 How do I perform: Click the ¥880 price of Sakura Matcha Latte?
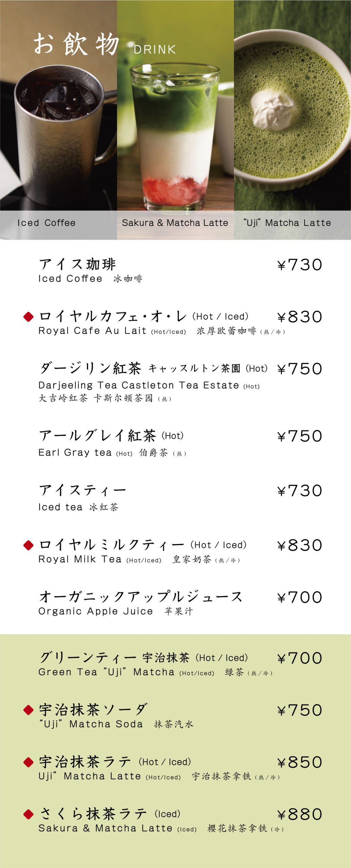click(x=299, y=814)
